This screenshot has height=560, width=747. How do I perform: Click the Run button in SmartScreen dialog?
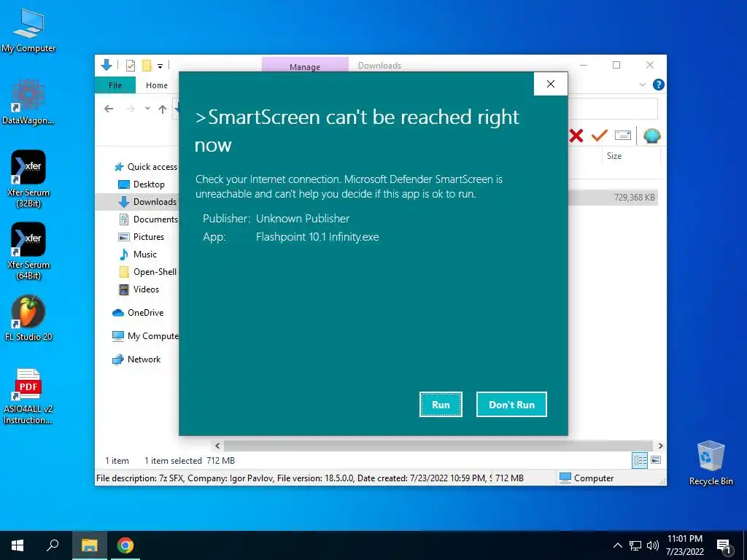tap(441, 404)
